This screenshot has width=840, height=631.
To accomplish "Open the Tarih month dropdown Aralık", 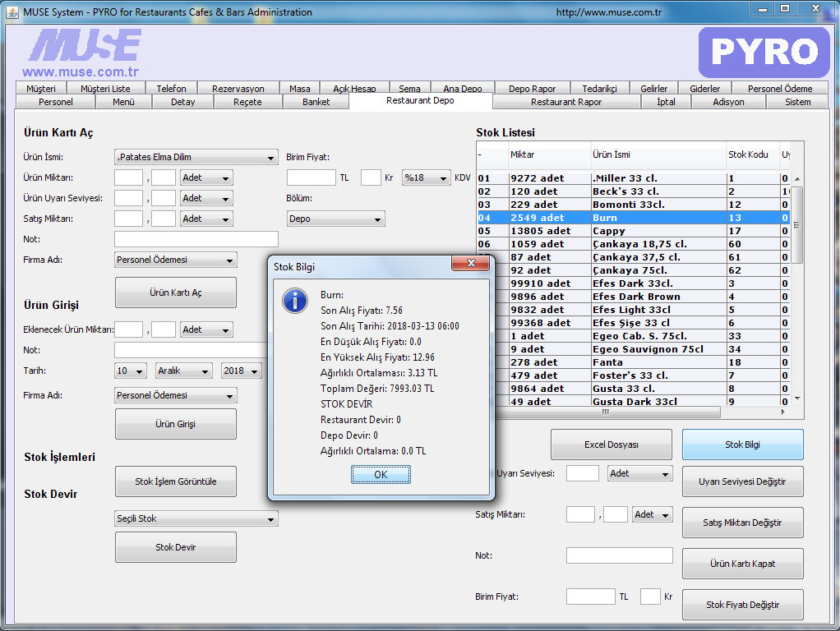I will (184, 371).
